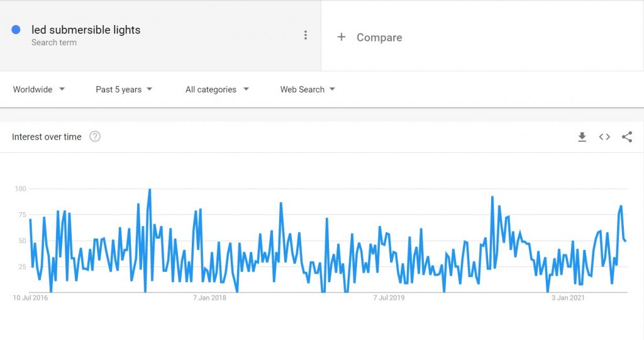Download the interest over time data

(582, 137)
